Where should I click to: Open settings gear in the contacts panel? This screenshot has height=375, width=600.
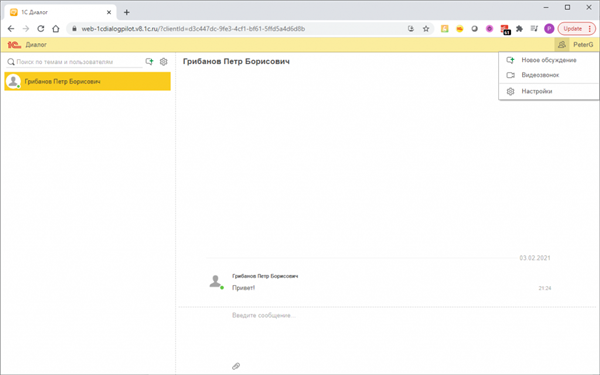point(164,62)
